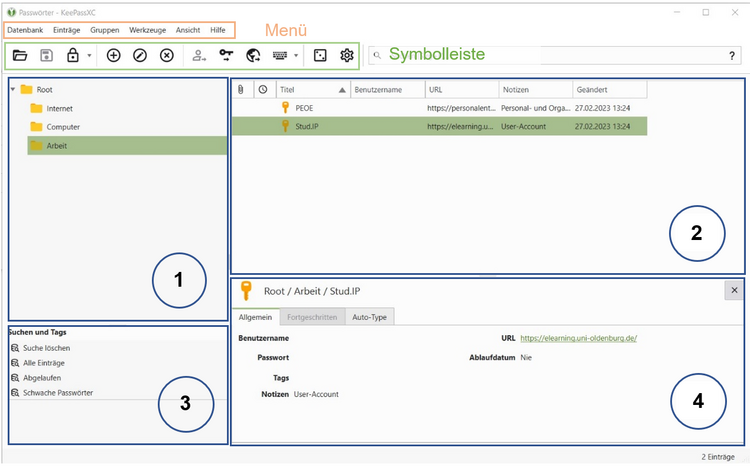Select the Root group folder
This screenshot has width=750, height=467.
click(x=37, y=89)
